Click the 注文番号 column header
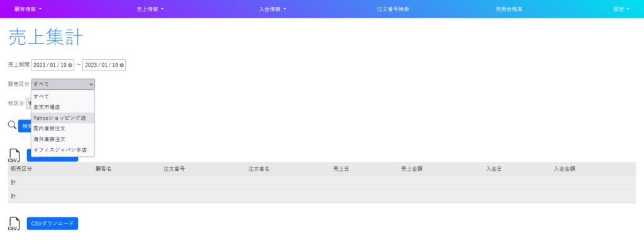The image size is (644, 247). click(x=174, y=169)
